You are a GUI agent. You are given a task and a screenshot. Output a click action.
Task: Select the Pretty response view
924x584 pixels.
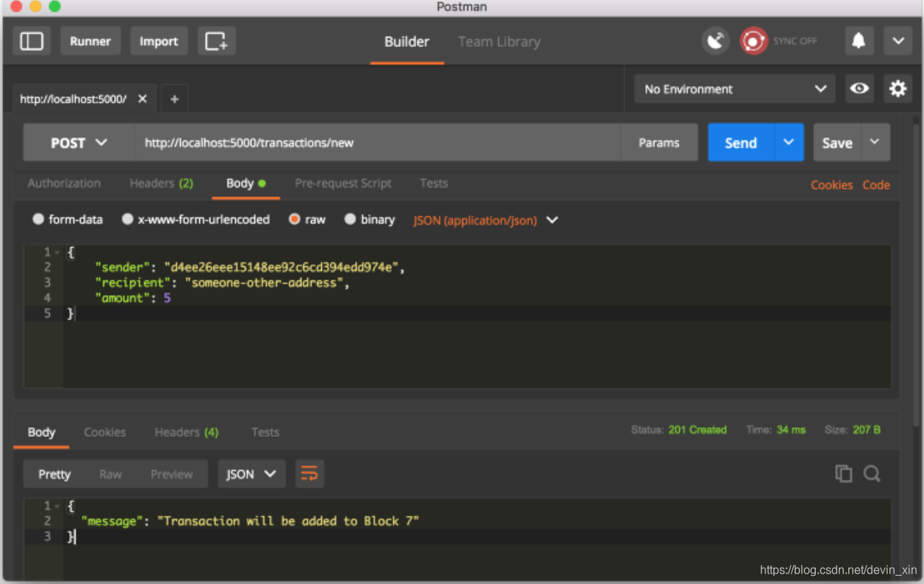click(x=54, y=474)
